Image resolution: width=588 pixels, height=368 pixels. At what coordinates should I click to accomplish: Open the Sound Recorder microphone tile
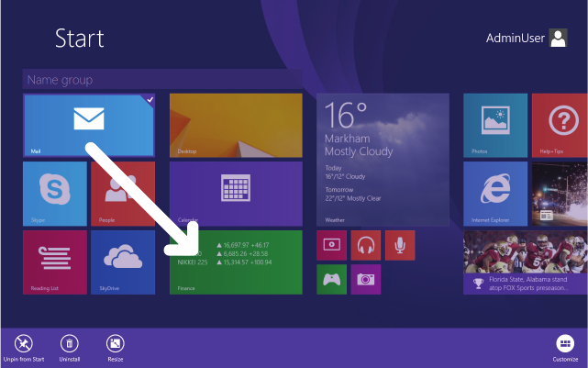click(400, 245)
